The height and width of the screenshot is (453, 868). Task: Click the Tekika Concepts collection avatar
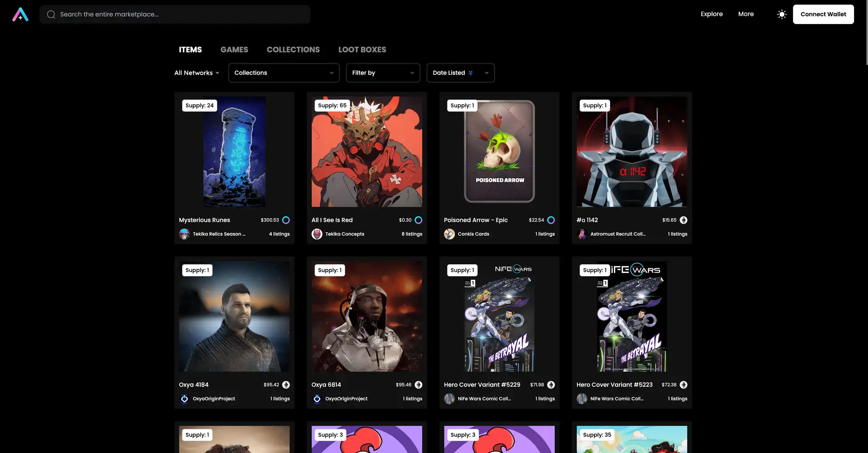tap(317, 234)
